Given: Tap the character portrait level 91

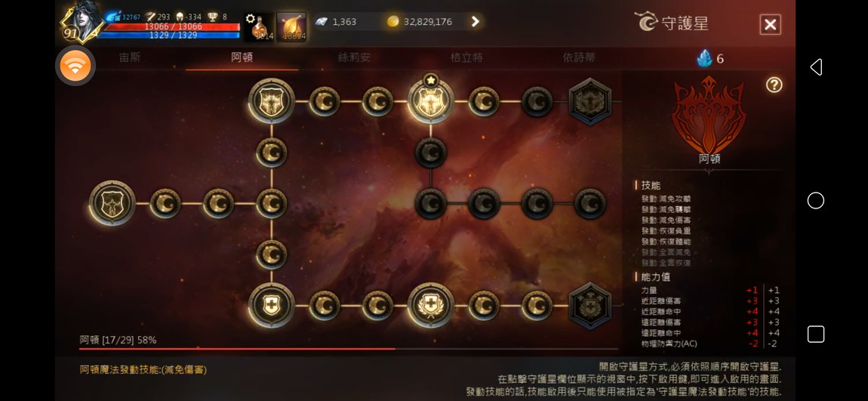Looking at the screenshot, I should tap(82, 23).
